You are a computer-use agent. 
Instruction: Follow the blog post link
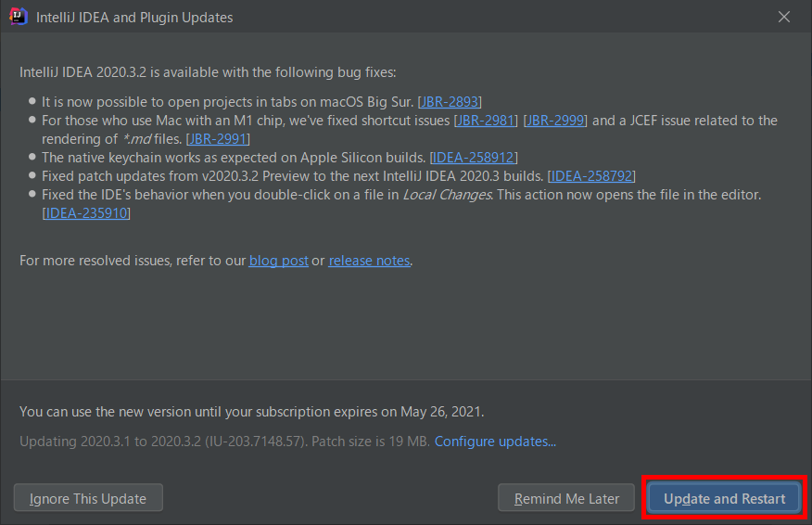(279, 260)
